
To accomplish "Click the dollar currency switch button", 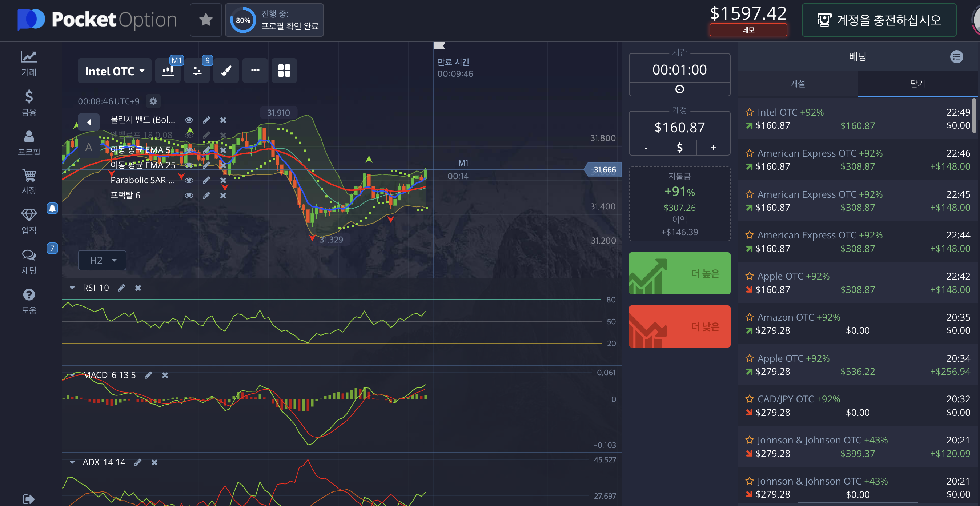I will pos(679,148).
